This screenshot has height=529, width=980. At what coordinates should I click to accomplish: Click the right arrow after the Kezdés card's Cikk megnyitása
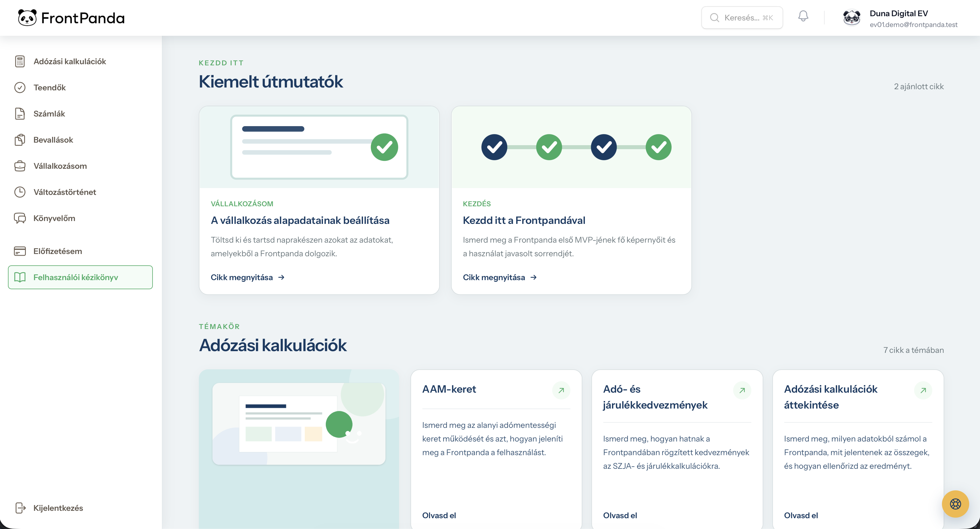click(x=533, y=278)
